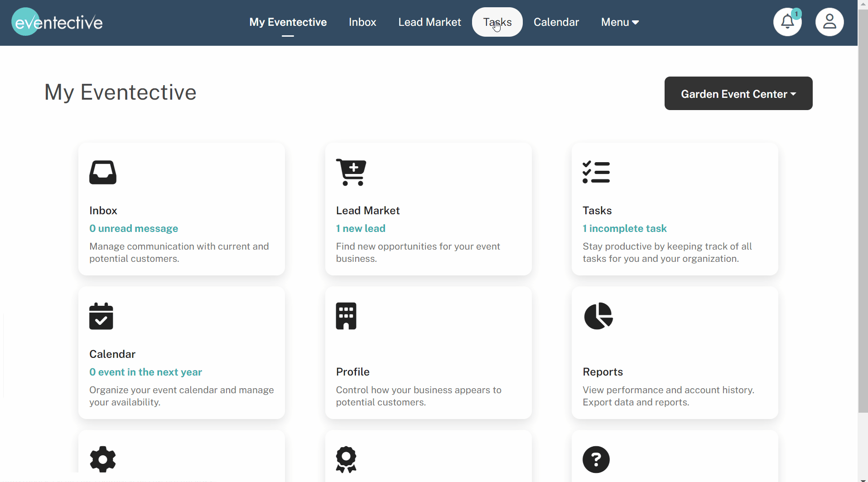Click 'Manage communication with current' description
Viewport: 868px width, 482px height.
(179, 252)
